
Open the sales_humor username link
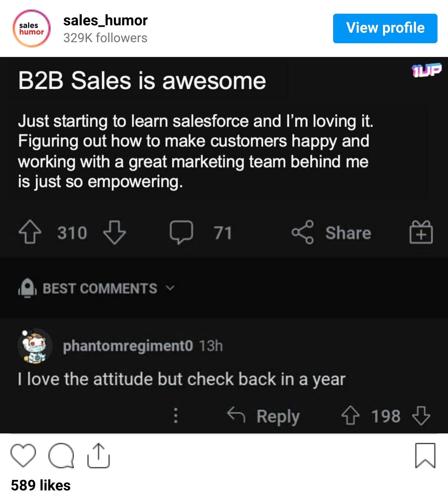[105, 21]
